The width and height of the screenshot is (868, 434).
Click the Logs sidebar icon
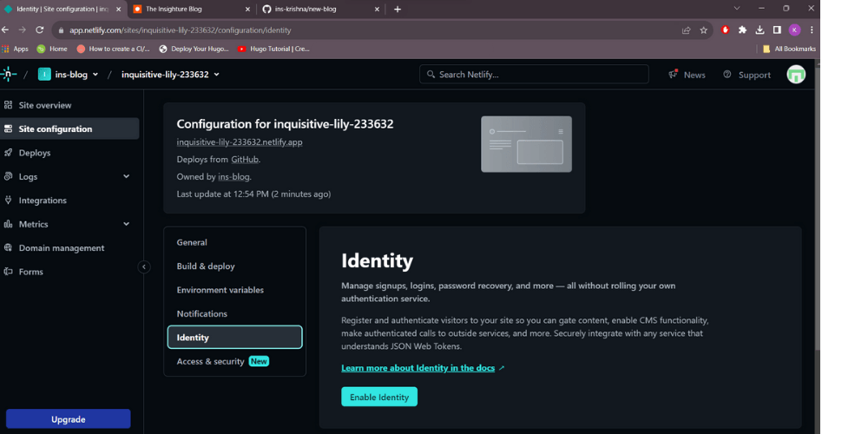pos(8,176)
